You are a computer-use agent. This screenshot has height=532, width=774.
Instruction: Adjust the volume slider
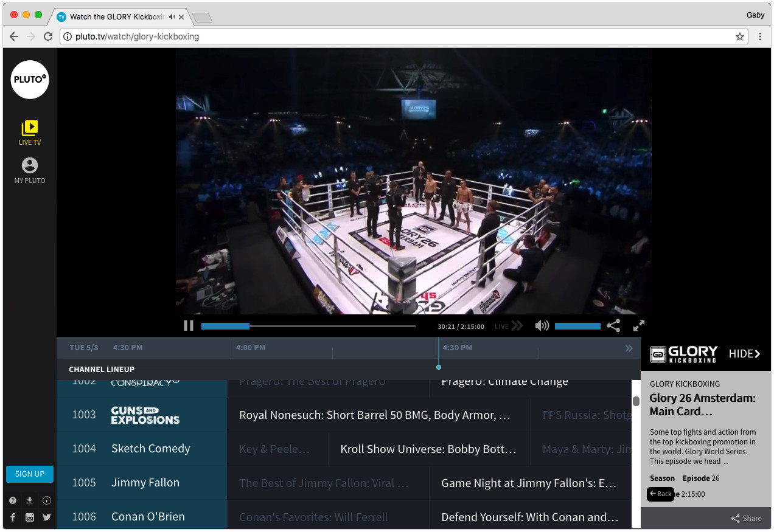pyautogui.click(x=577, y=326)
